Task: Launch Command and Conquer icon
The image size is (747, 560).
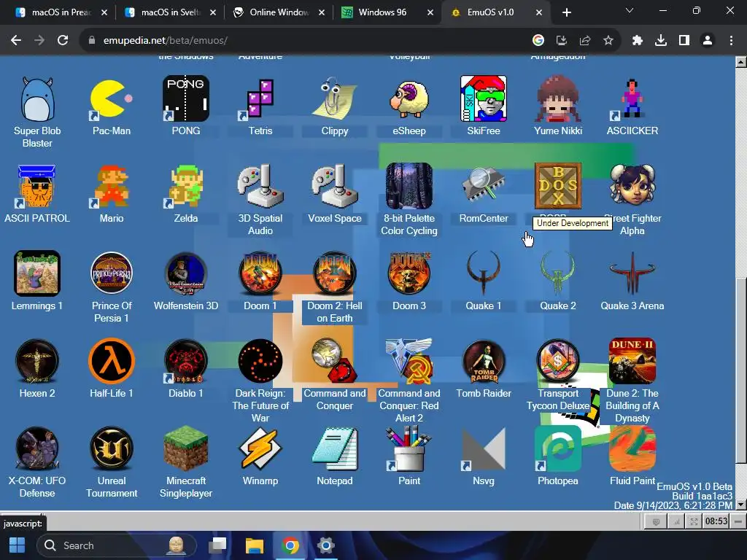Action: [334, 362]
